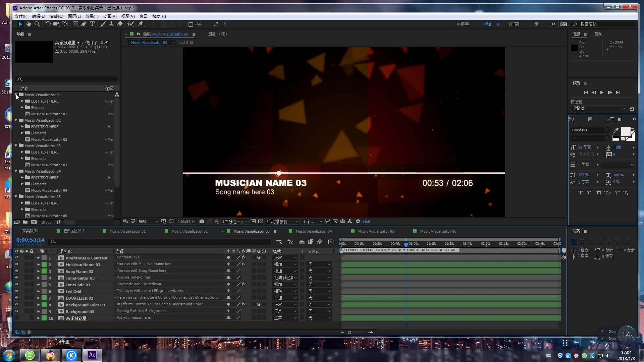The image size is (644, 362).
Task: Click the text fill color swatch
Action: pos(626,132)
